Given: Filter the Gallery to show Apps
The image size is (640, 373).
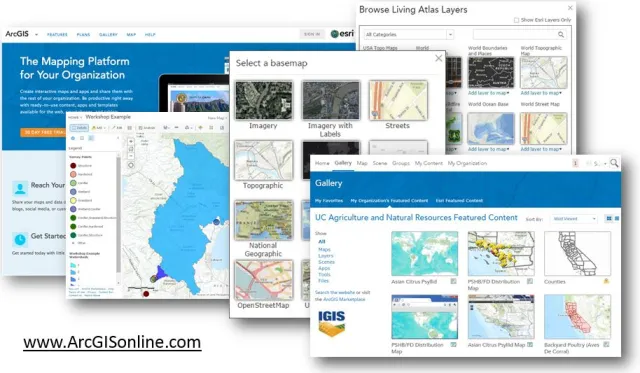Looking at the screenshot, I should pos(324,268).
